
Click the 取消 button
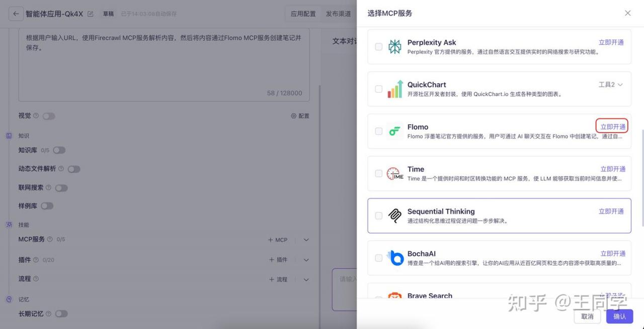pyautogui.click(x=587, y=316)
